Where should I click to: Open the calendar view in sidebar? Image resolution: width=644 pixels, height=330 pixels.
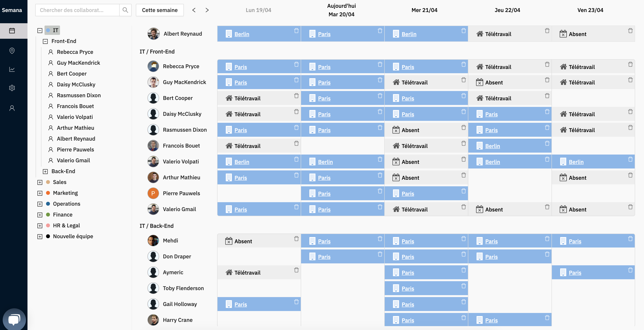tap(12, 31)
